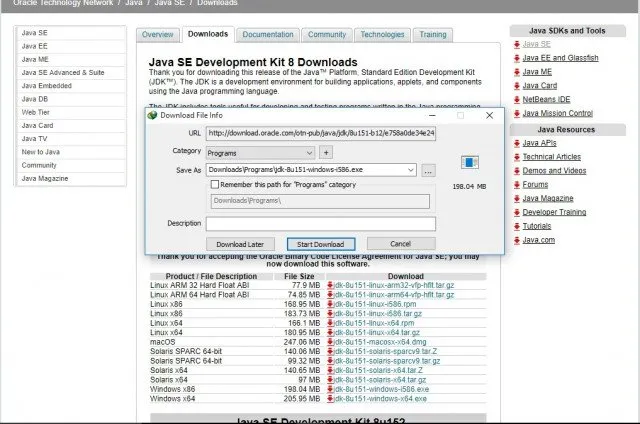This screenshot has width=640, height=424.
Task: Download jdk-8u151-linux-x64.tar.gz link
Action: (377, 333)
